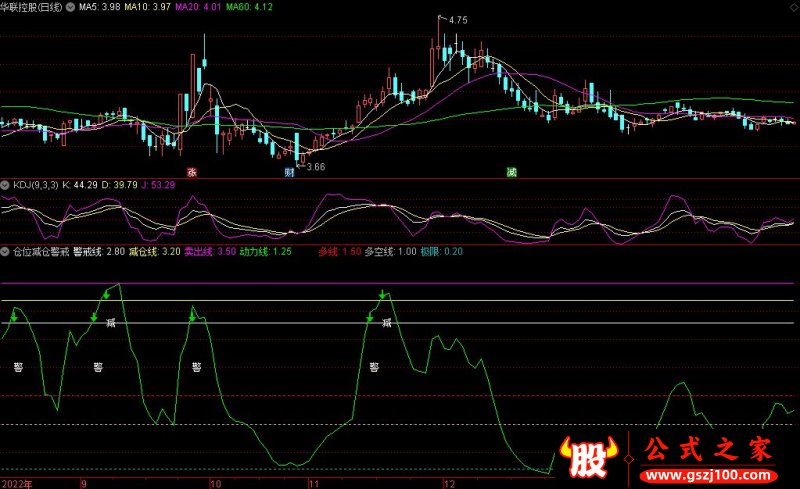This screenshot has width=800, height=489.
Task: Click the KDJ(9,3,3) indicator name
Action: pyautogui.click(x=34, y=185)
